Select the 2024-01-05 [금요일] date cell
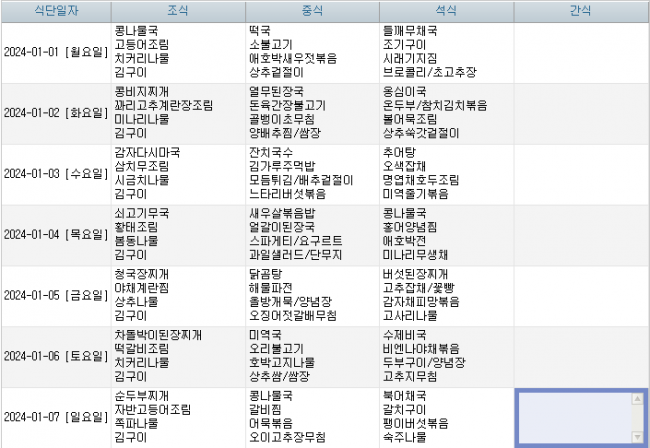 tap(55, 295)
